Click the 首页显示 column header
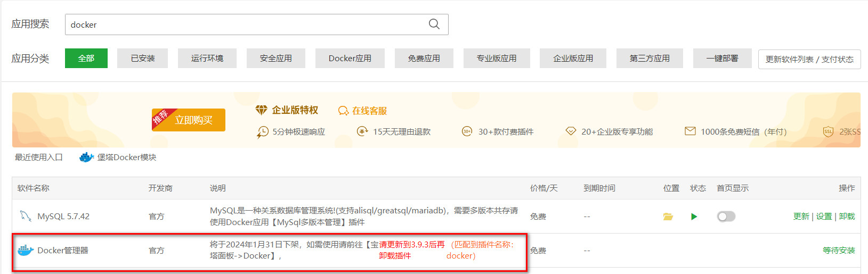The height and width of the screenshot is (274, 868). pos(733,188)
